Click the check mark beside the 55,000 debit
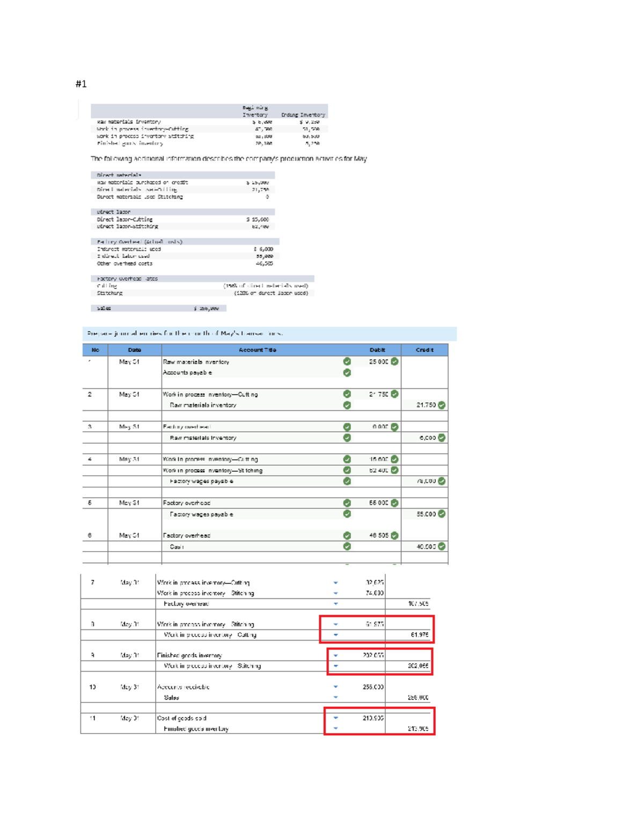 tap(394, 503)
